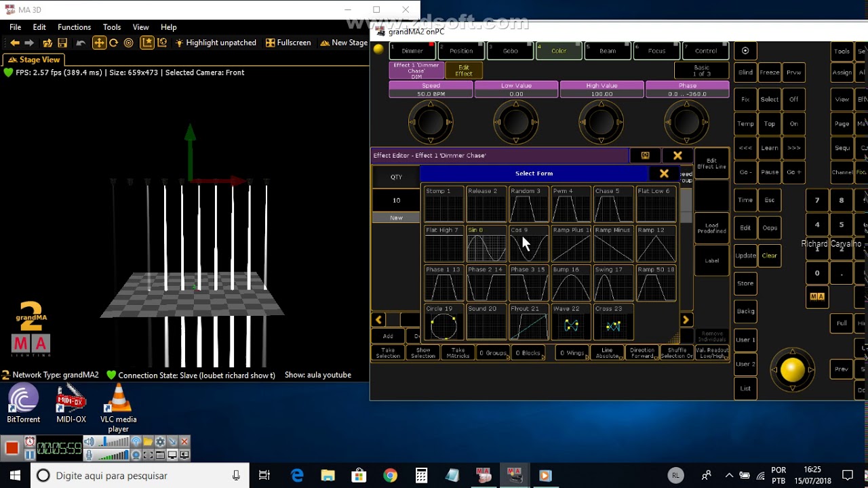Switch to Stage View tab
The image size is (868, 488).
tap(33, 60)
